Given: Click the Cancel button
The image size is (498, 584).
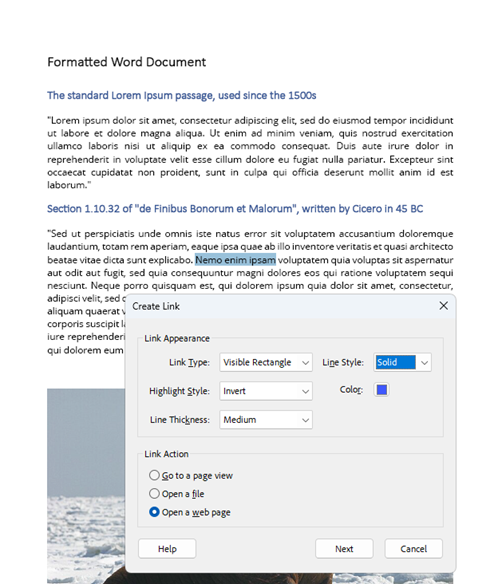Looking at the screenshot, I should 413,549.
